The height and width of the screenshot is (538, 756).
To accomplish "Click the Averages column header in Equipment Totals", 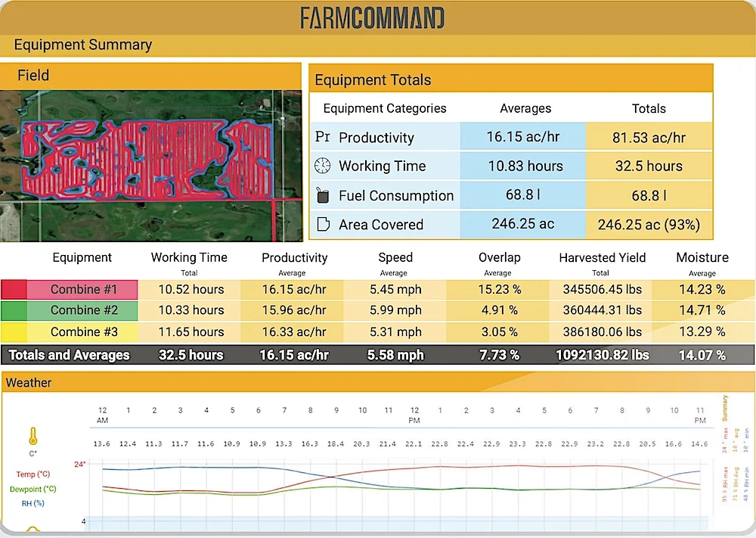I will click(525, 108).
